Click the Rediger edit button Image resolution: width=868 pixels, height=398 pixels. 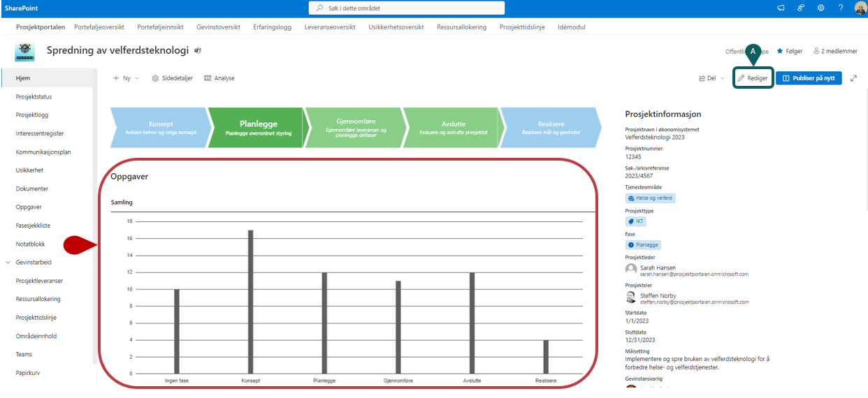[753, 78]
